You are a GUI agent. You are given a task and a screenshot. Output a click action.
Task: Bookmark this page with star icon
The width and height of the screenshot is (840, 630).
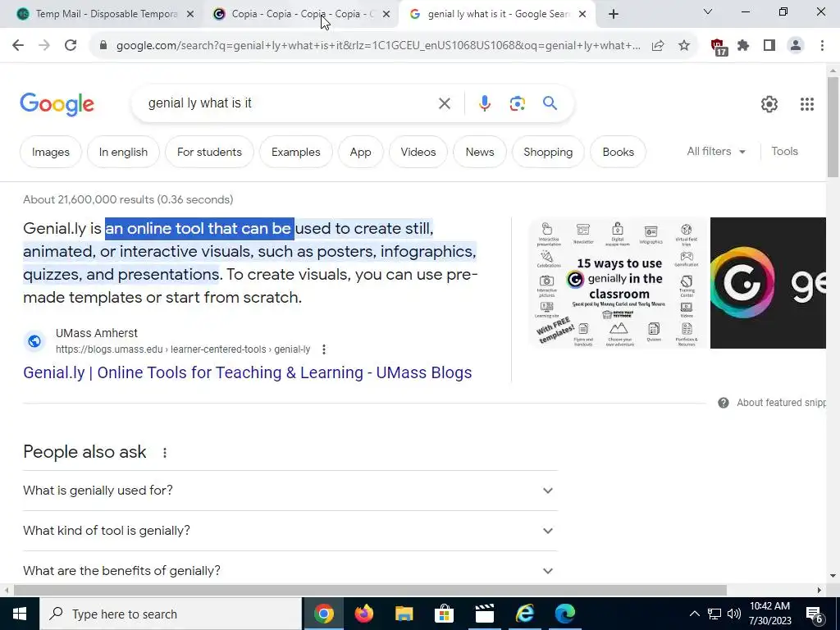click(684, 46)
